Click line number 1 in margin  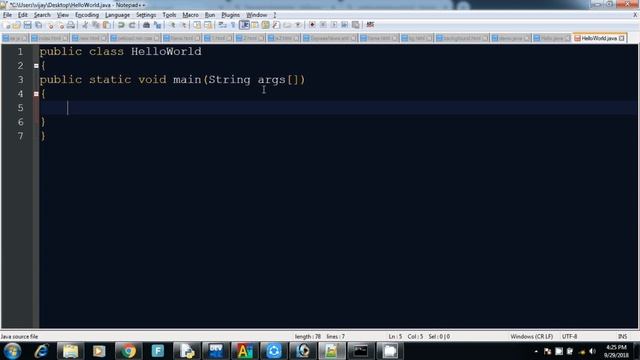pyautogui.click(x=20, y=52)
